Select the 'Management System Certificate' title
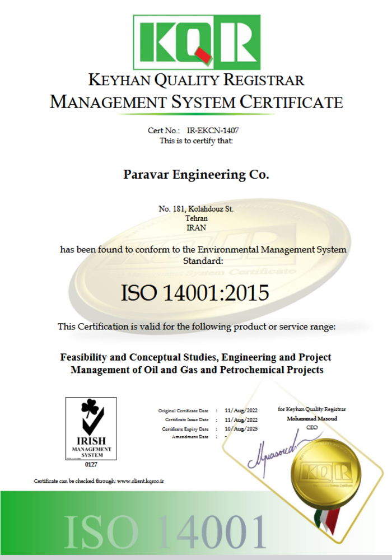Viewport: 392px width, 560px height. click(197, 102)
